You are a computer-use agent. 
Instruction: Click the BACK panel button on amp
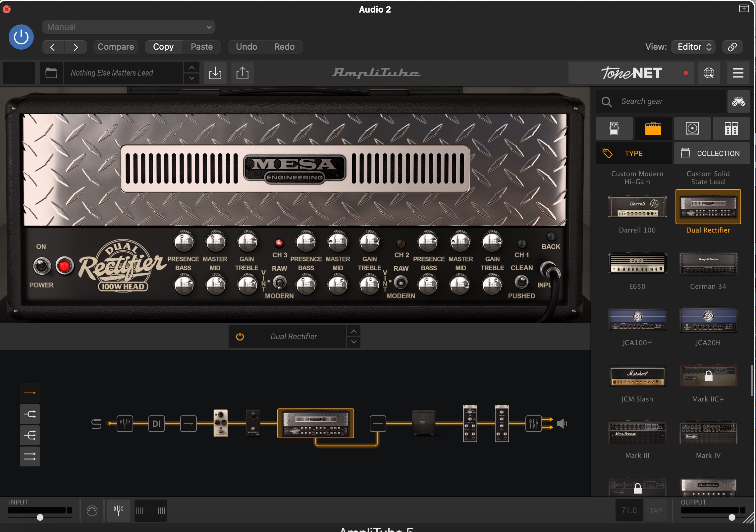pyautogui.click(x=551, y=237)
